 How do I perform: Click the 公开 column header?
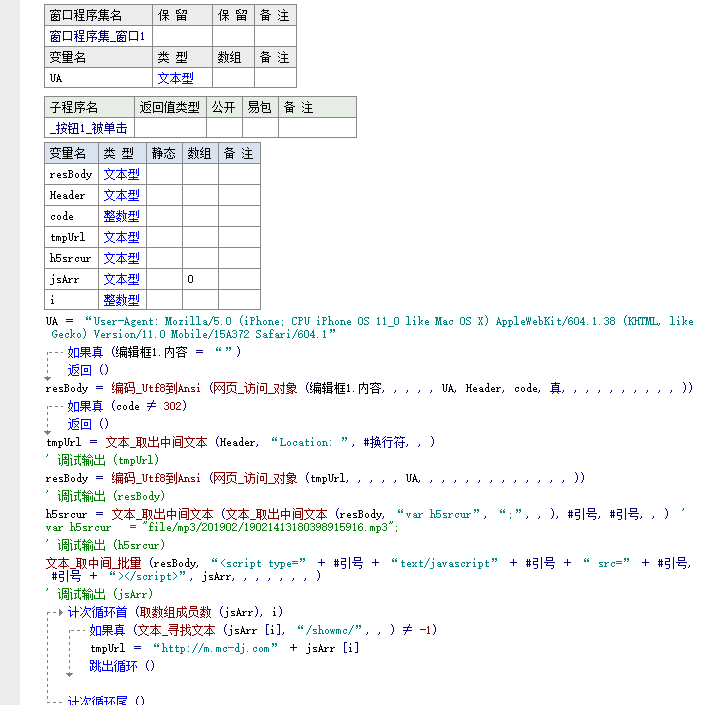pos(224,107)
